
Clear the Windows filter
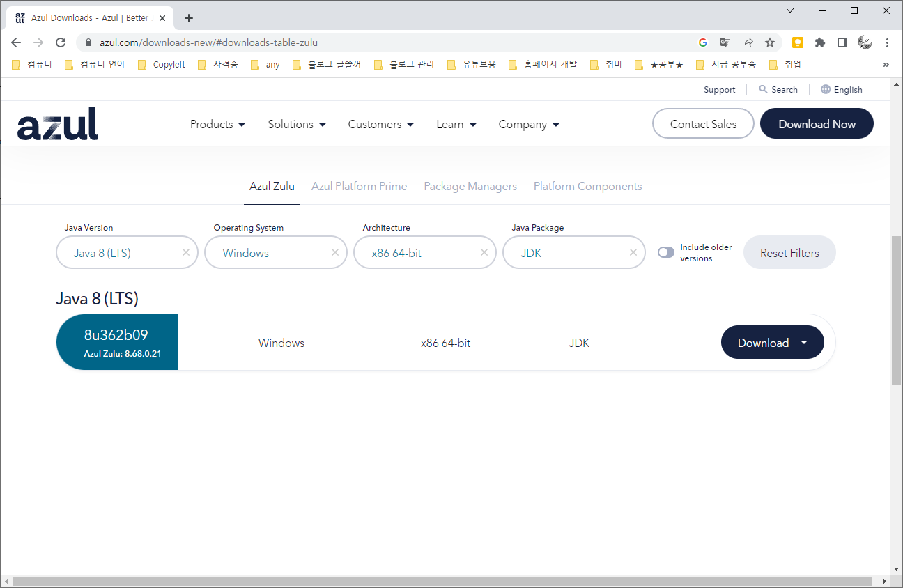(x=335, y=252)
